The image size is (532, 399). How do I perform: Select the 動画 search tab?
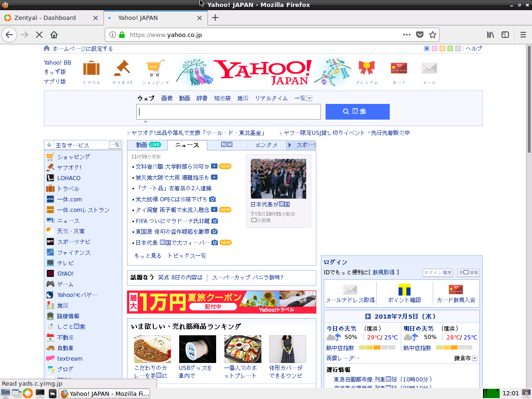click(185, 98)
